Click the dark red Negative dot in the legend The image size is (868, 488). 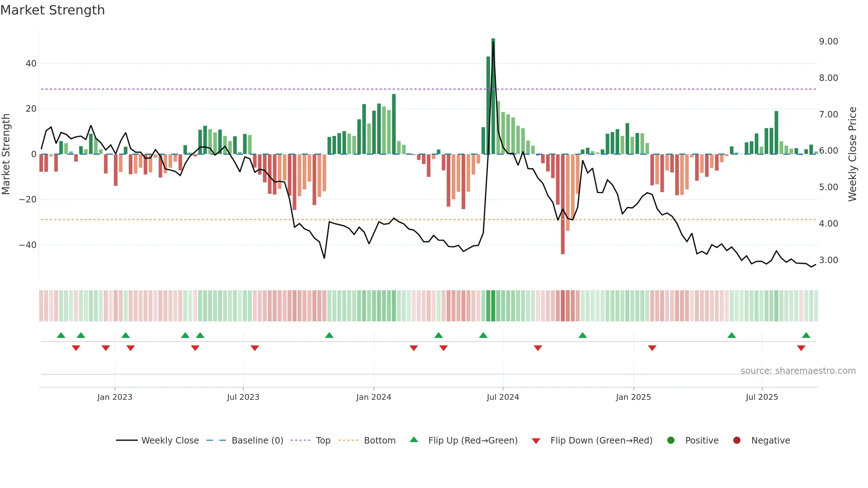[x=737, y=440]
